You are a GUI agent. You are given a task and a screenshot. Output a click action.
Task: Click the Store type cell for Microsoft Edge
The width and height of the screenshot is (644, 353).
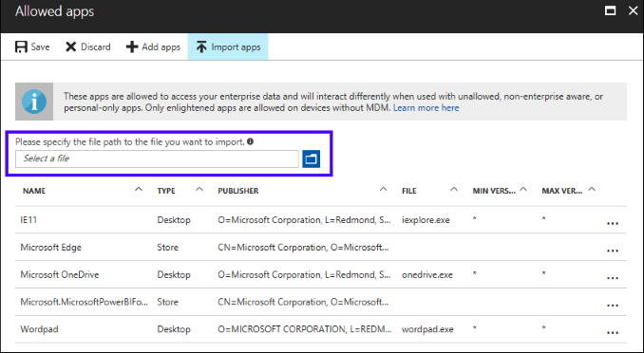point(167,248)
